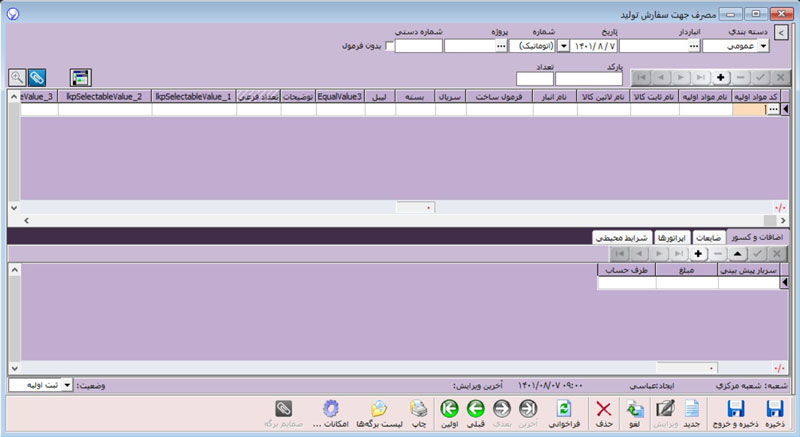The image size is (800, 437).
Task: Expand the status (وضعیت) dropdown
Action: click(x=68, y=385)
